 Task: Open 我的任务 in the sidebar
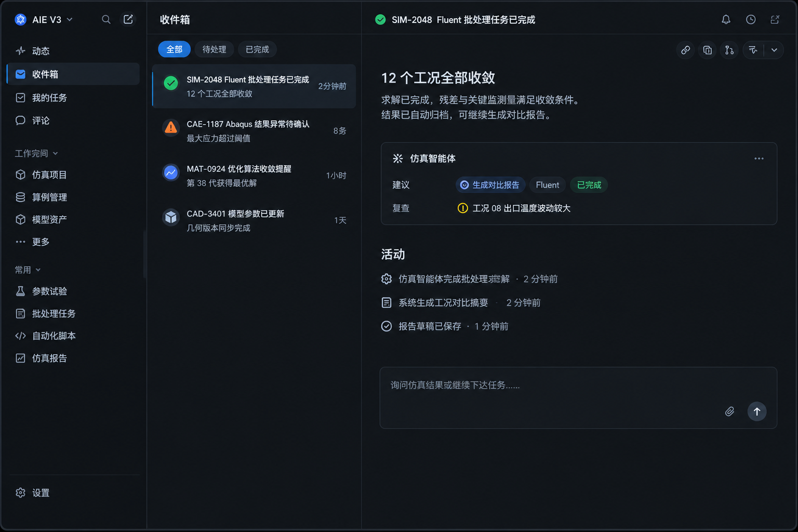(x=73, y=98)
